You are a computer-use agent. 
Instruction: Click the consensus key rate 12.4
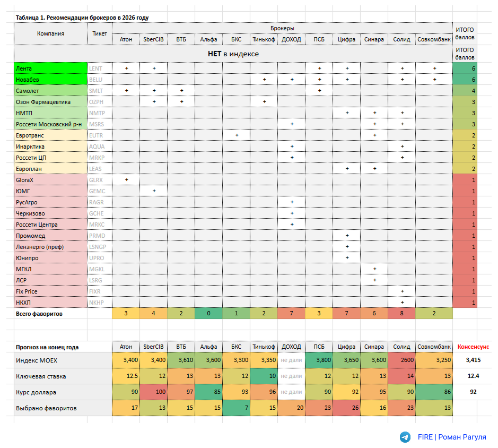tap(473, 376)
